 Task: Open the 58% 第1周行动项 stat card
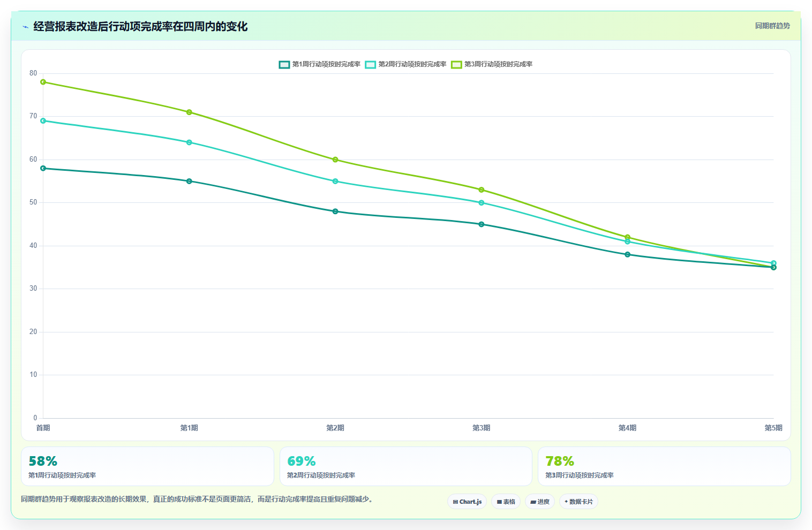tap(147, 466)
